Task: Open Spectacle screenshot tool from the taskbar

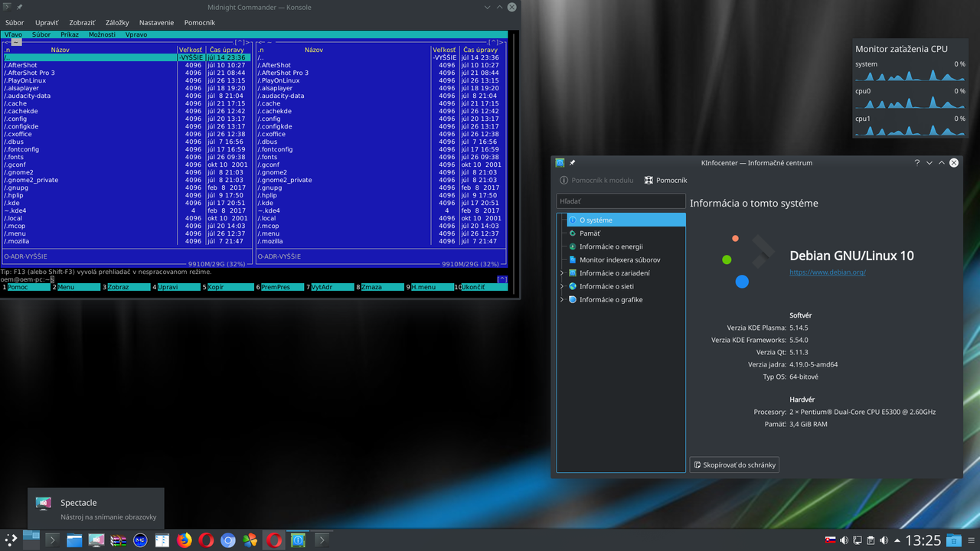Action: coord(96,540)
